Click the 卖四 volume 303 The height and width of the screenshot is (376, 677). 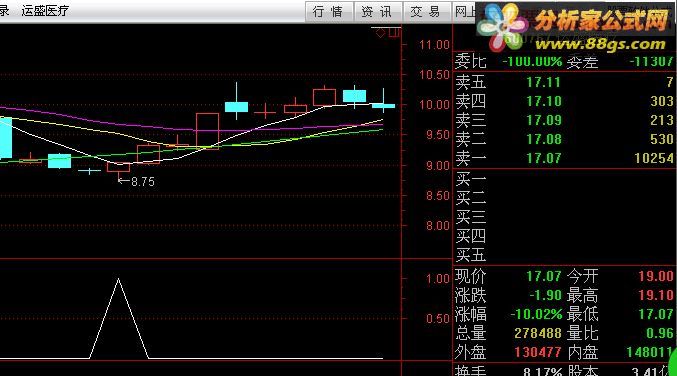[x=662, y=101]
